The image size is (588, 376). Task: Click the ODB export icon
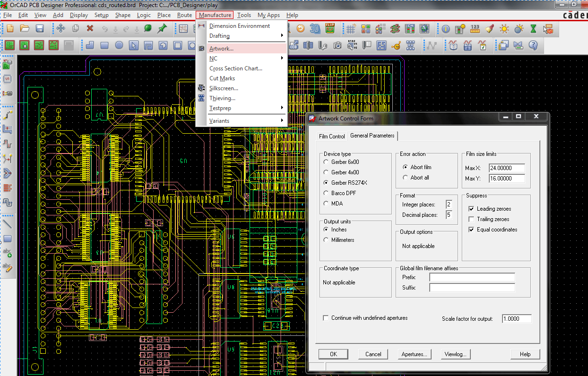pos(294,45)
